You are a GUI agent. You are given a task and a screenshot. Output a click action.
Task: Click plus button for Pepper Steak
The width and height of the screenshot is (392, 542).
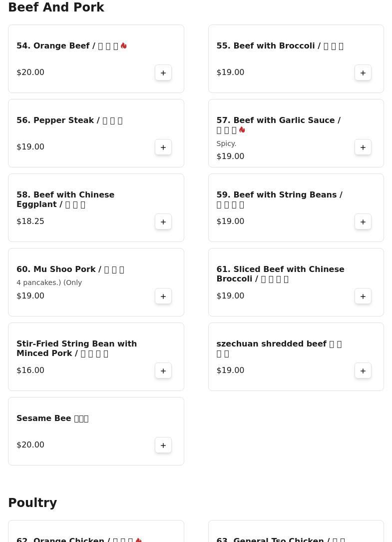click(163, 147)
